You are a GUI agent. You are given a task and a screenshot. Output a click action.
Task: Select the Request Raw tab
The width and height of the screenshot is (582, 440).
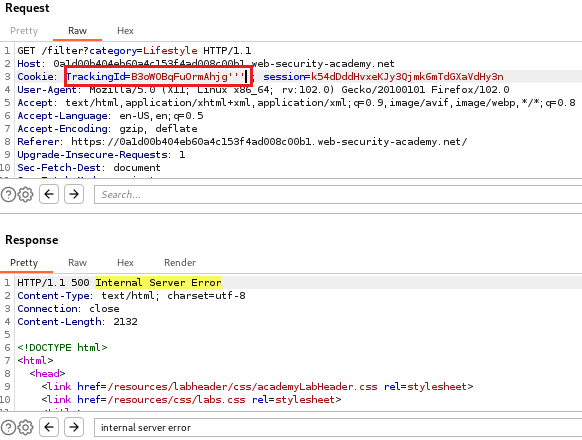pos(77,31)
